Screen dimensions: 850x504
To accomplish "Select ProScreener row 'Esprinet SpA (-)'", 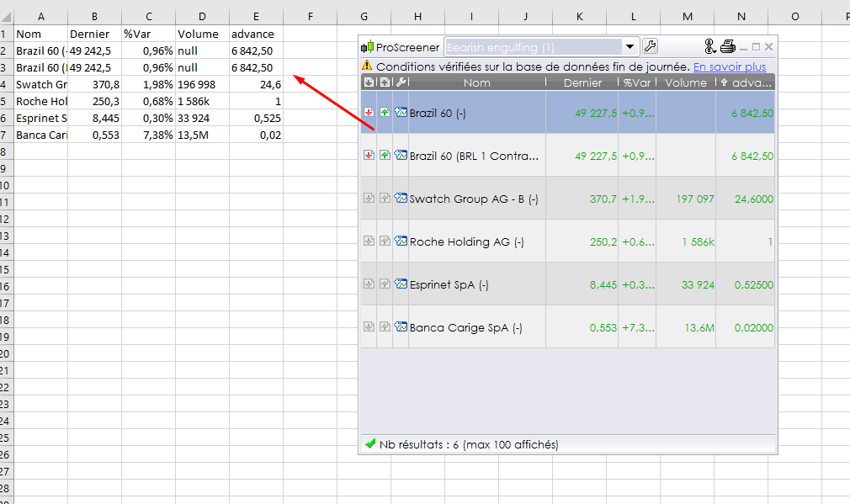I will tap(567, 284).
